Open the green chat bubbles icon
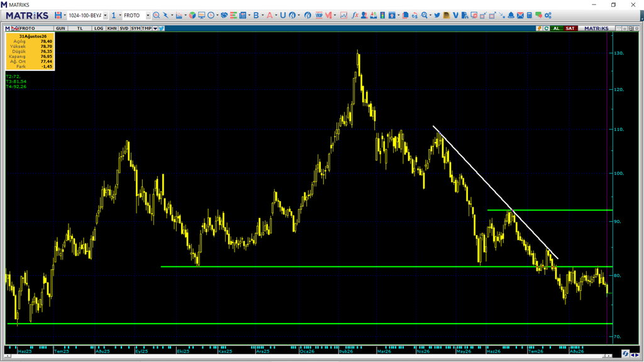Viewport: 644px width, 362px height. click(x=539, y=15)
